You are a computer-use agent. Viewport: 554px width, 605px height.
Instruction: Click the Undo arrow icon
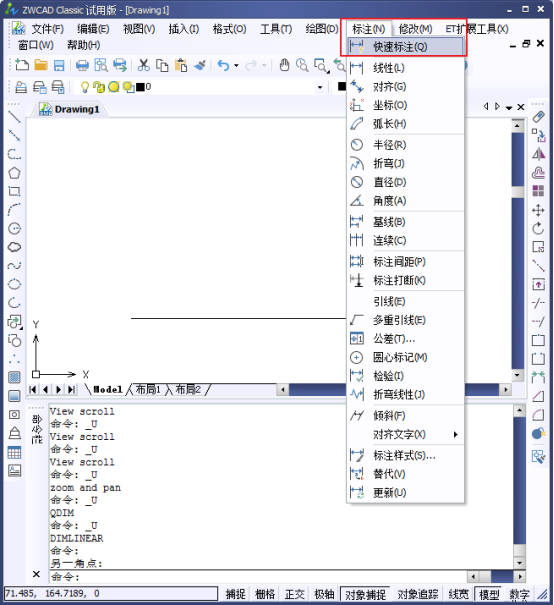click(223, 65)
